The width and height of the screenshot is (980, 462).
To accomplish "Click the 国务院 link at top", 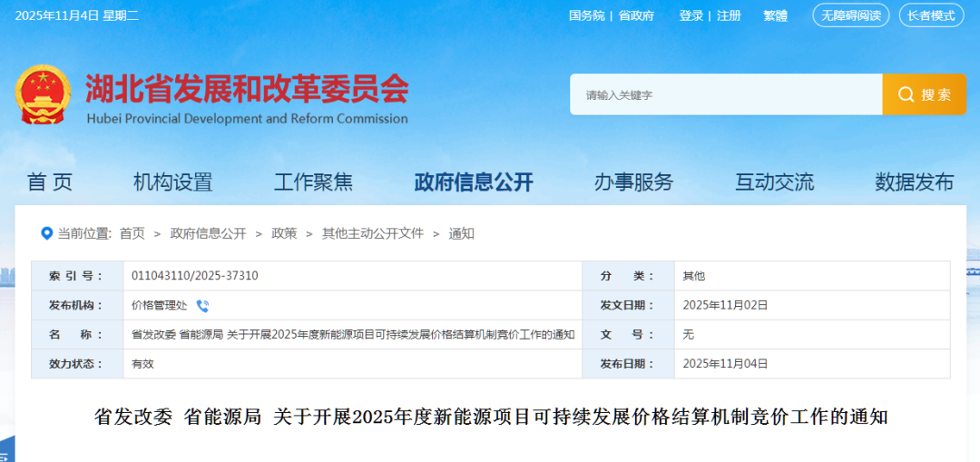I will (586, 15).
